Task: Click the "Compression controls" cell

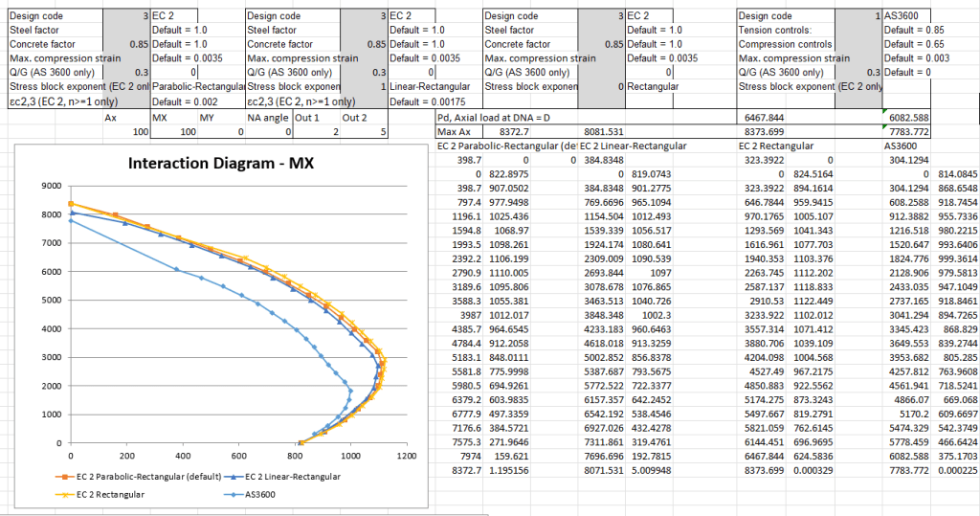Action: tap(785, 44)
